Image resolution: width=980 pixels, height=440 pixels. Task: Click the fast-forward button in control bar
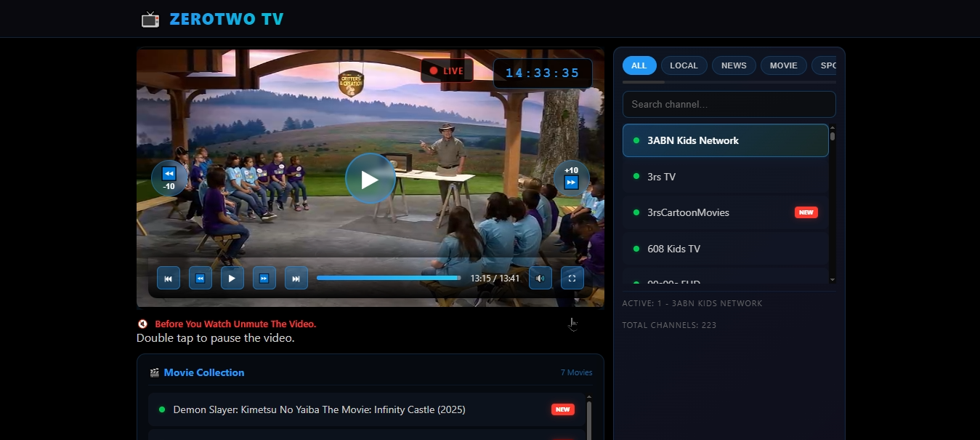coord(264,278)
